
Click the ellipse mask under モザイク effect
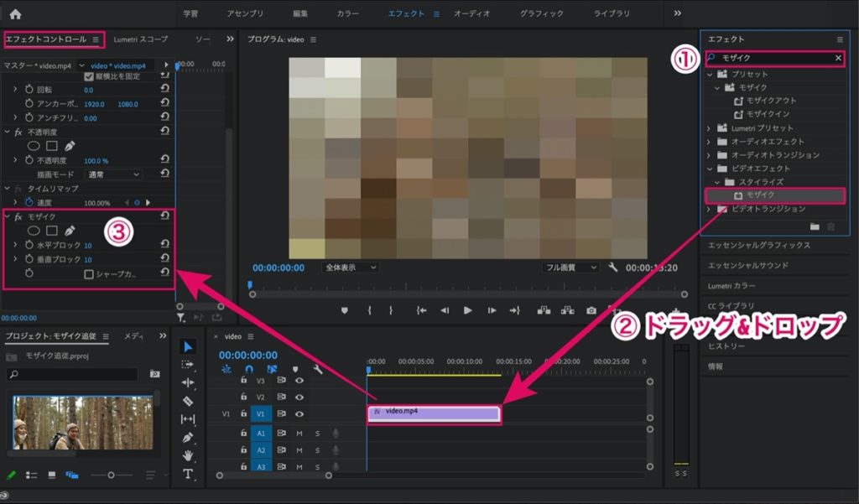coord(34,231)
